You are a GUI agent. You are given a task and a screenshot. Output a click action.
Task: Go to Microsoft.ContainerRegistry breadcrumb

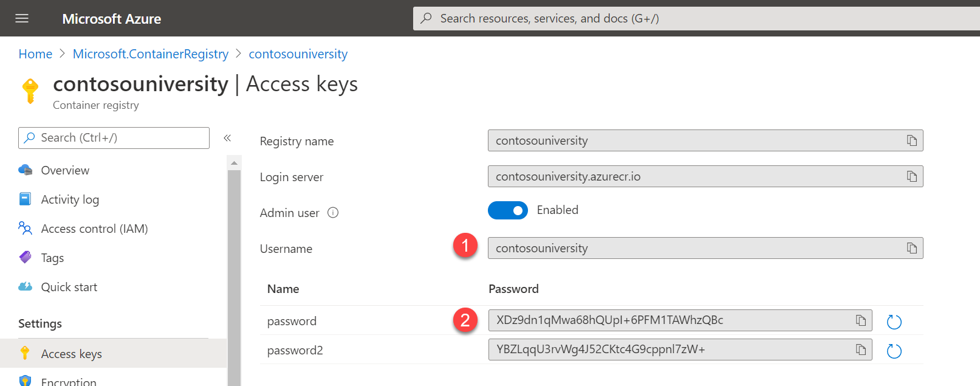(x=151, y=54)
